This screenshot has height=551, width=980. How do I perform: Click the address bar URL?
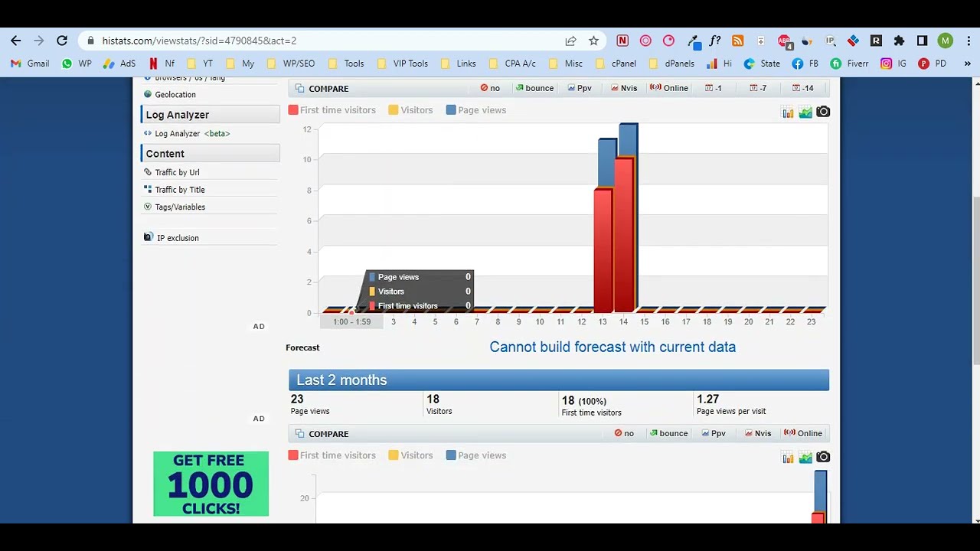(x=199, y=41)
